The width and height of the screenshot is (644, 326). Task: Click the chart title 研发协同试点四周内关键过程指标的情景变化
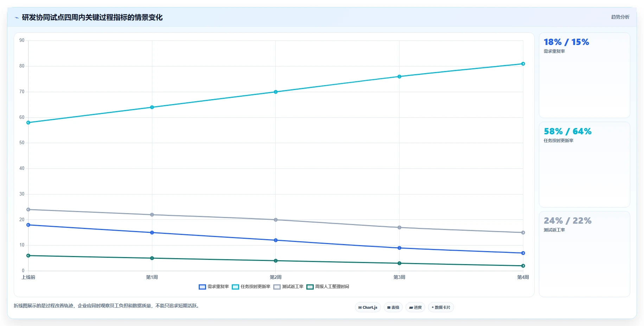[x=92, y=18]
